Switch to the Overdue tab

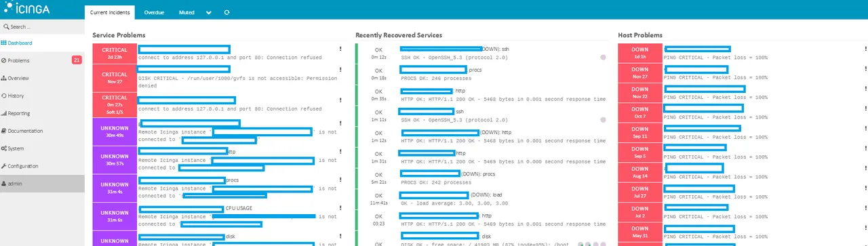(154, 12)
